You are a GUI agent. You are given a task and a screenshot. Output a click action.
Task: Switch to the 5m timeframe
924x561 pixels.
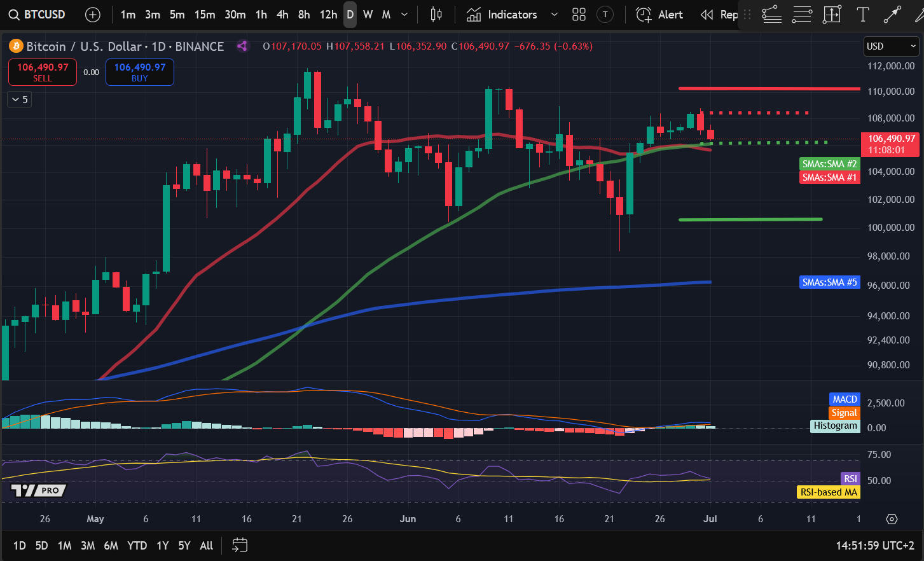177,15
